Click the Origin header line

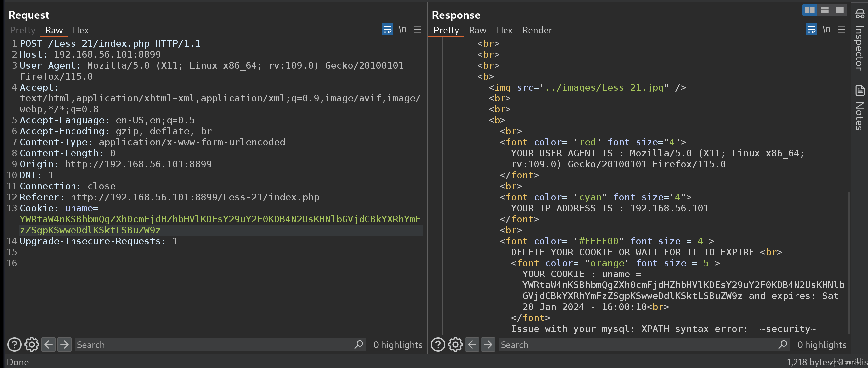tap(116, 164)
